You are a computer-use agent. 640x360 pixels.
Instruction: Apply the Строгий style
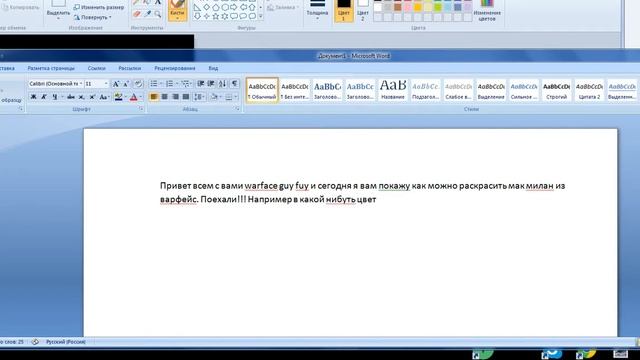(x=556, y=90)
